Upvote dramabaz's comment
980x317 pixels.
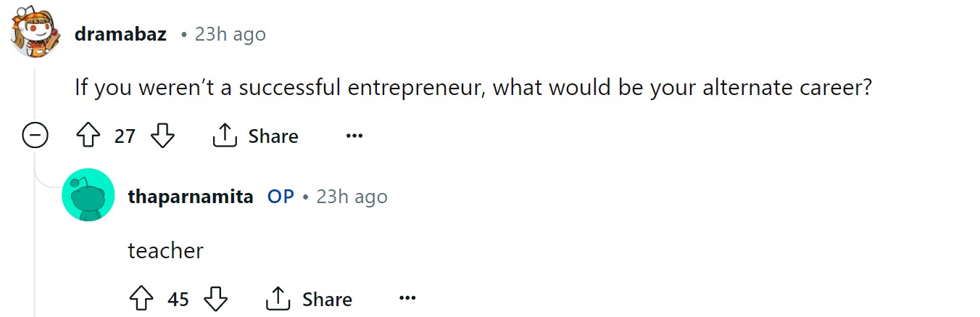(x=88, y=136)
